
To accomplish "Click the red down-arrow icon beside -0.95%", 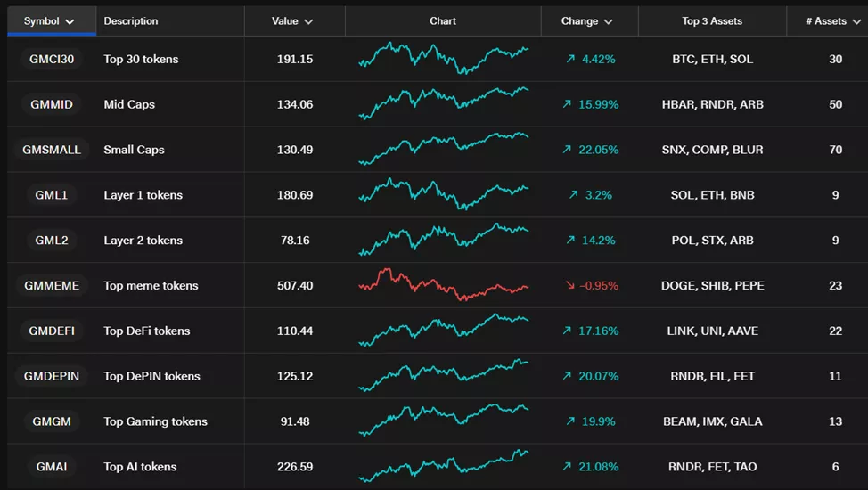I will click(x=570, y=286).
